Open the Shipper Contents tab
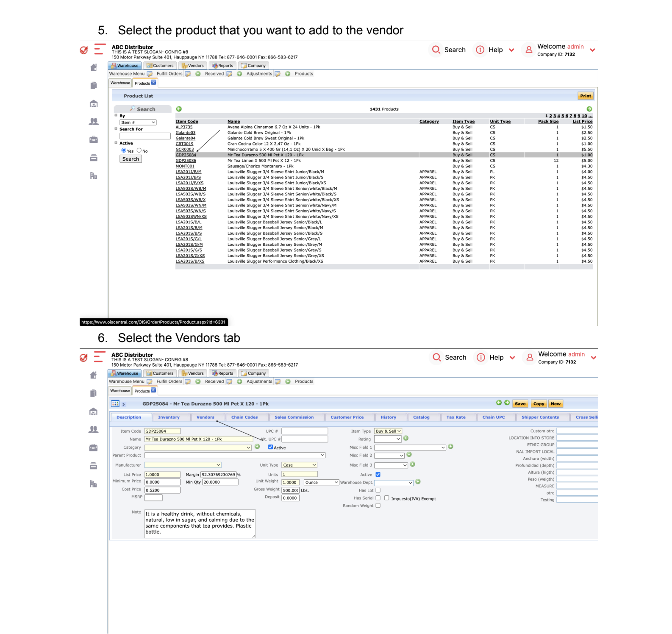This screenshot has width=672, height=634. click(x=540, y=417)
